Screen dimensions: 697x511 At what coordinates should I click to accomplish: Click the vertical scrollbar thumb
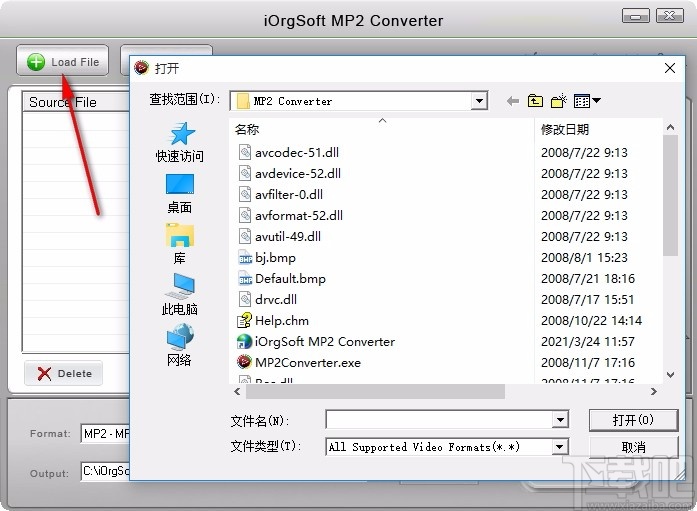tap(670, 196)
